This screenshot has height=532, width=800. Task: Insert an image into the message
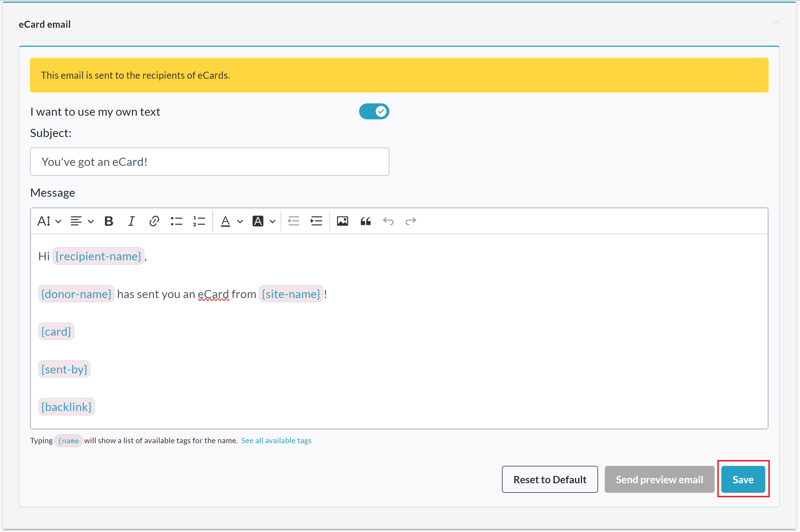pos(342,221)
